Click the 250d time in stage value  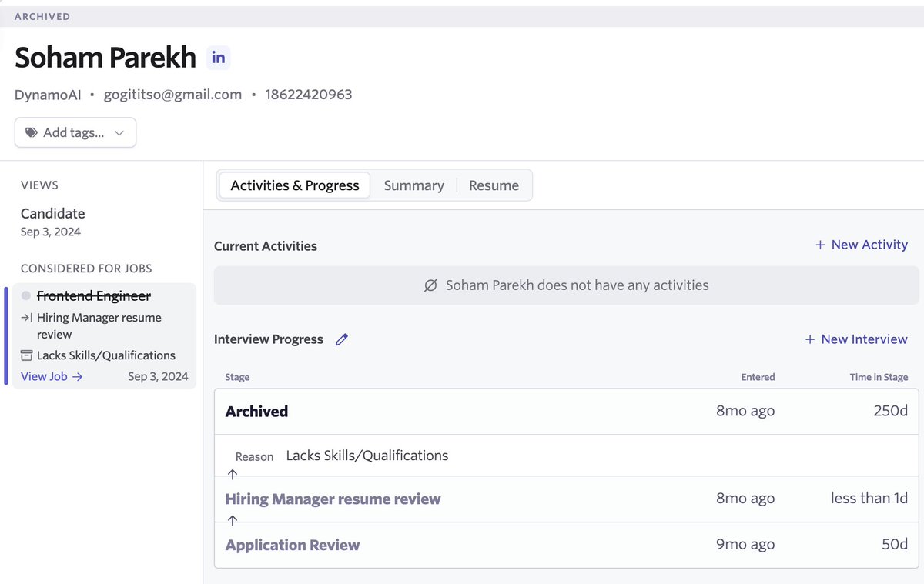891,411
